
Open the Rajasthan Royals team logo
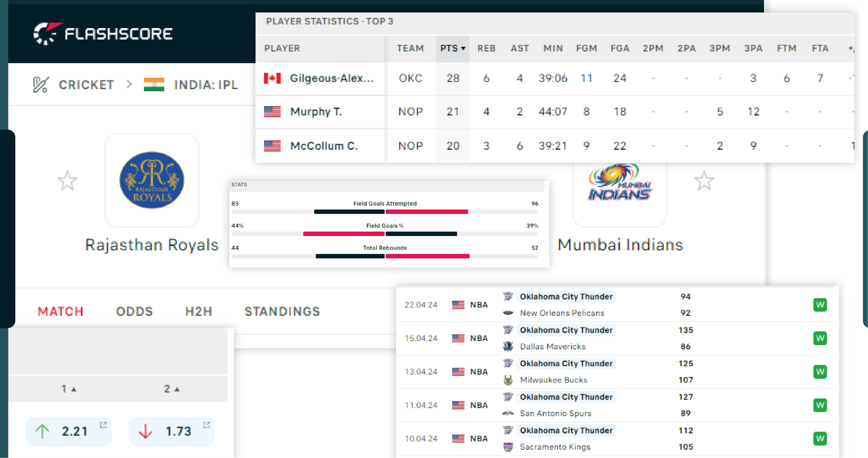(152, 180)
